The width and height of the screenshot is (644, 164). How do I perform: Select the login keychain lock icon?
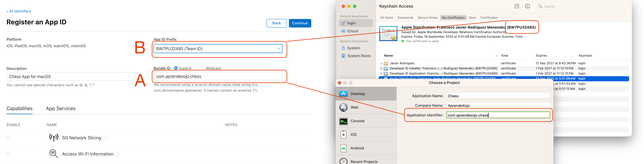pyautogui.click(x=344, y=23)
